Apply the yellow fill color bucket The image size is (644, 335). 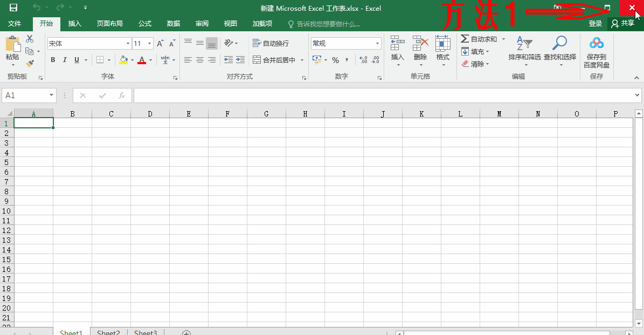click(x=123, y=60)
